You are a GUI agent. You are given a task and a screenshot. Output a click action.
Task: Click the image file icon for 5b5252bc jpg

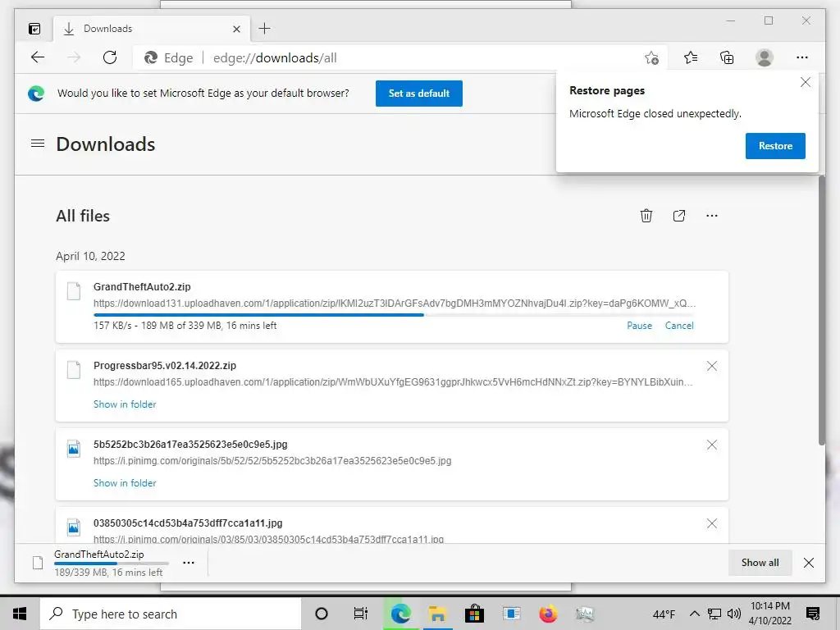(x=74, y=449)
